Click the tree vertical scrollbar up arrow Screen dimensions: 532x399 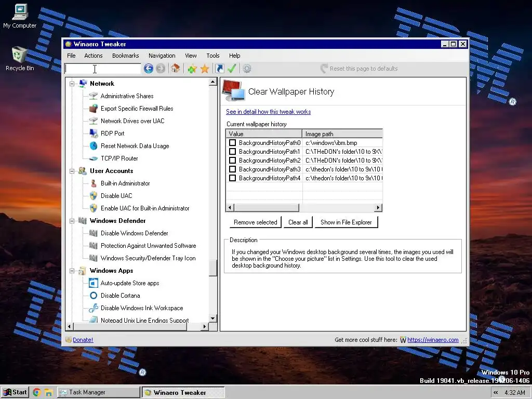pos(212,82)
